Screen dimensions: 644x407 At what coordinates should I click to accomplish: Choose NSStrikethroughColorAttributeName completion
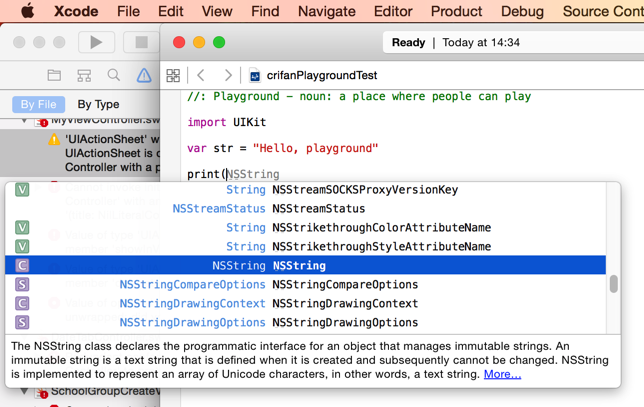(306, 228)
